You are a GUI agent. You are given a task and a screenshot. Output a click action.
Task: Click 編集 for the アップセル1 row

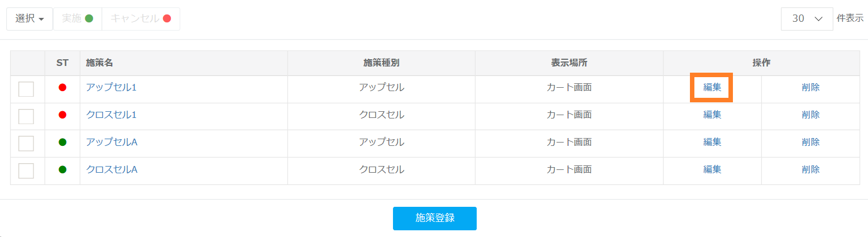coord(712,87)
